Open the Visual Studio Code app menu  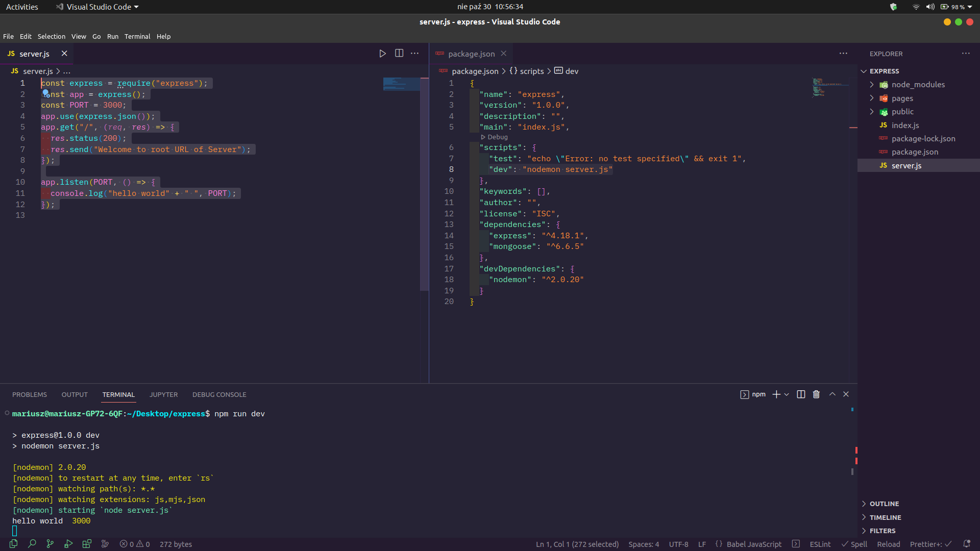coord(97,7)
